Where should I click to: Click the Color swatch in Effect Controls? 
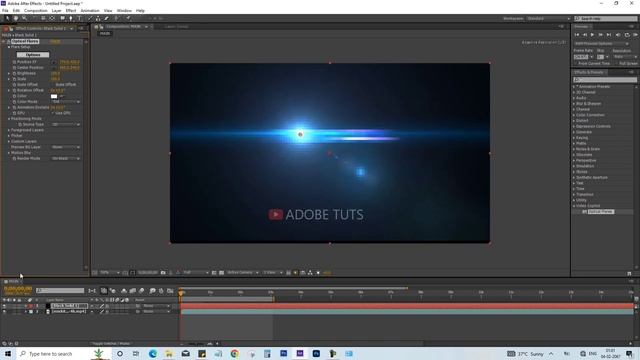click(x=54, y=96)
